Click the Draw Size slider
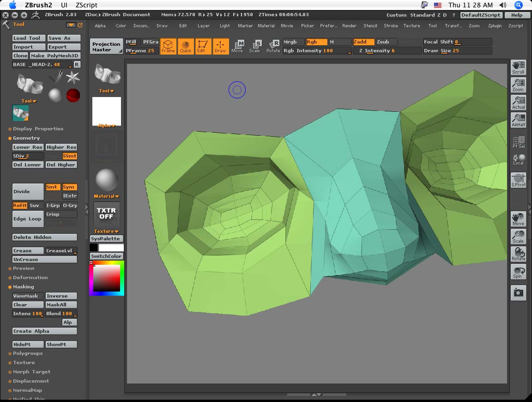 [x=457, y=50]
